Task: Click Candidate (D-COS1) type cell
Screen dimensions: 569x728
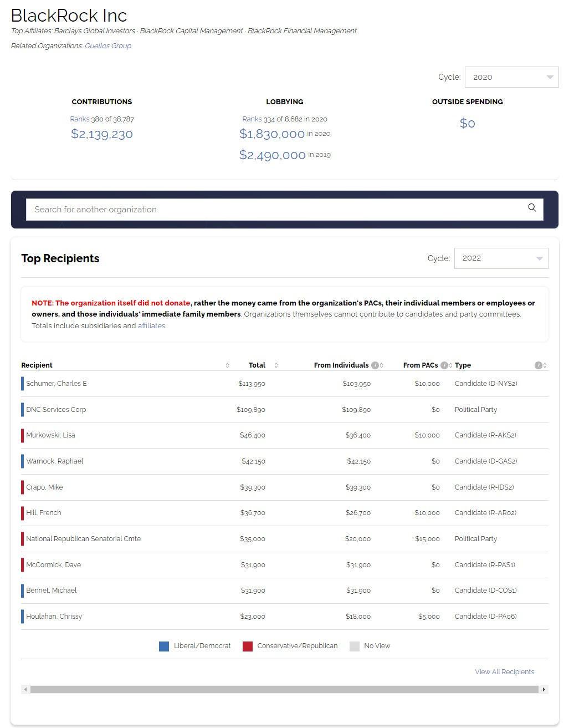Action: point(486,590)
